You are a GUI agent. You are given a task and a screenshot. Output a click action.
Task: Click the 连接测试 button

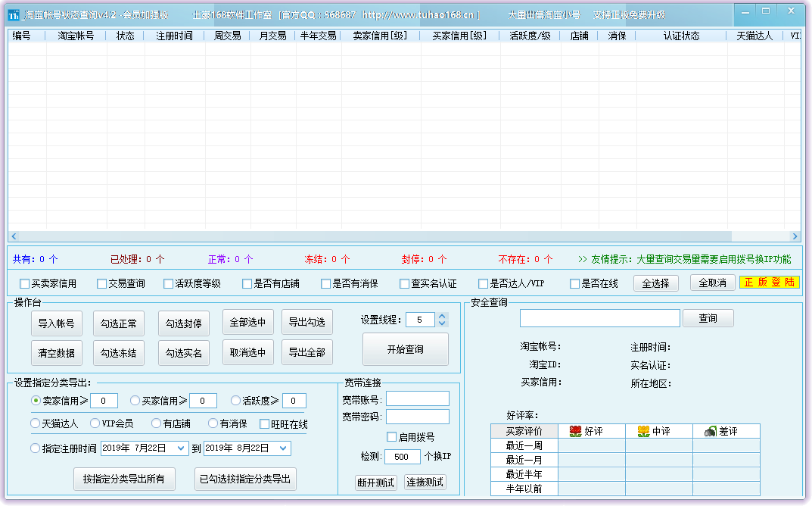(x=425, y=483)
